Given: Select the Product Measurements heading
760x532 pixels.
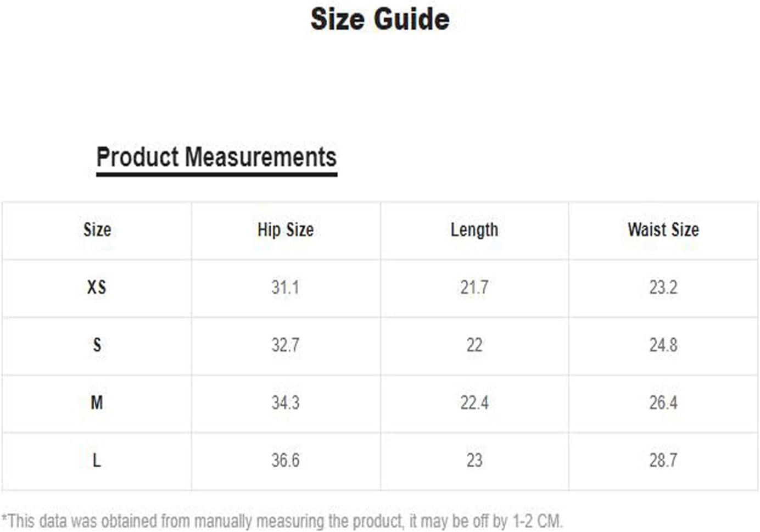Looking at the screenshot, I should click(x=216, y=157).
